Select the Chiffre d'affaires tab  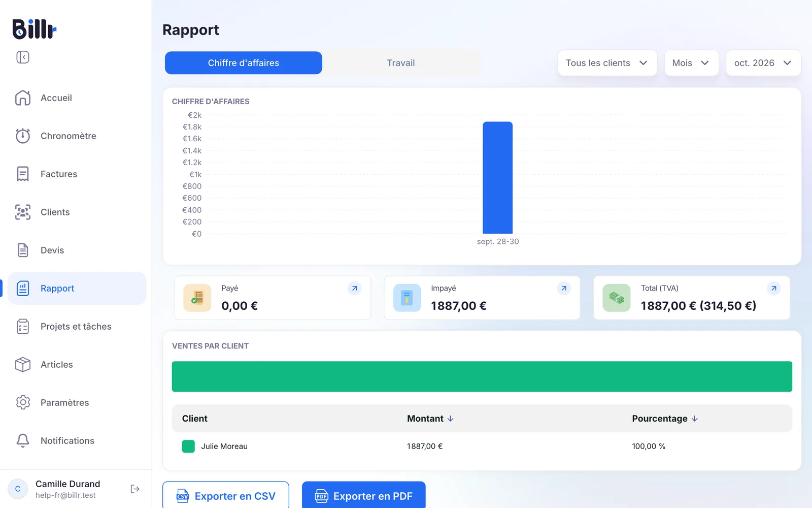(244, 63)
